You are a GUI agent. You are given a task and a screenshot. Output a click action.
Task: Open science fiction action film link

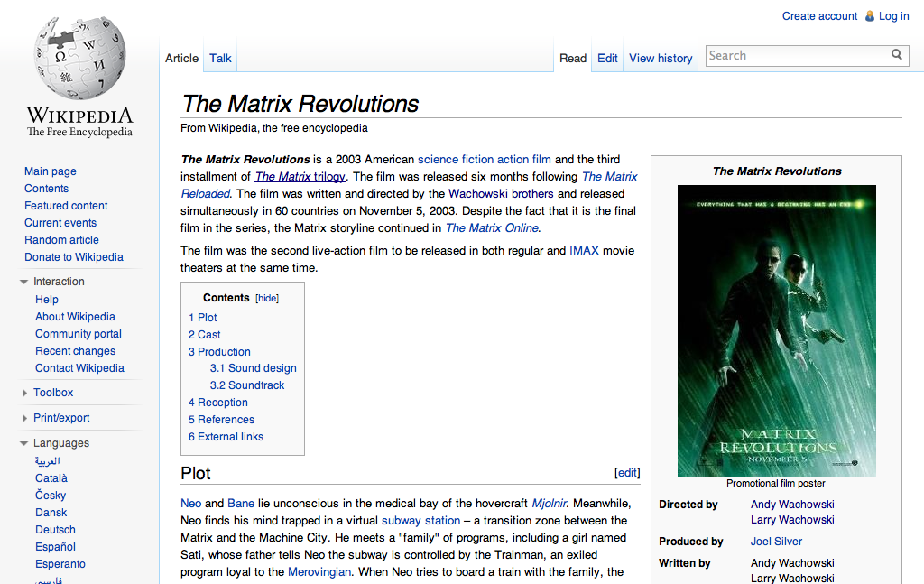point(485,159)
